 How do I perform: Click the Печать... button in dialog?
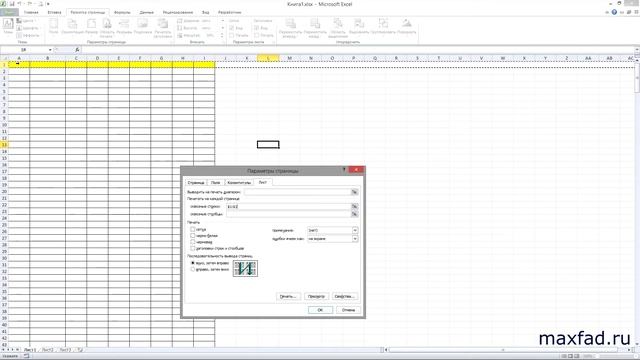point(288,296)
